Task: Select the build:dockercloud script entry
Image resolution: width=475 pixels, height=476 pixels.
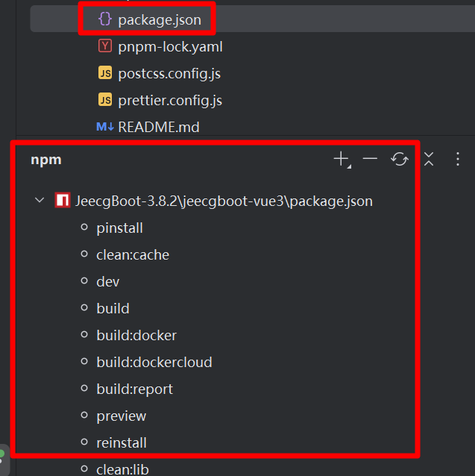Action: coord(154,362)
